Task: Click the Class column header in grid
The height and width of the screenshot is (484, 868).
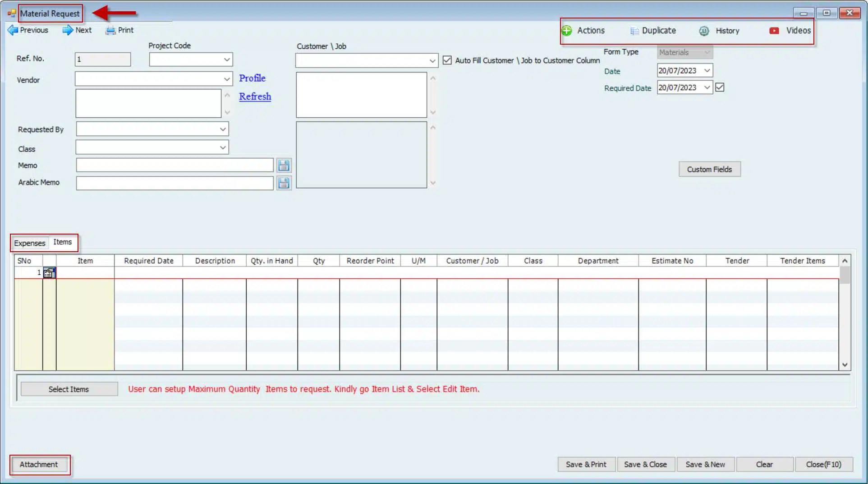Action: point(533,261)
